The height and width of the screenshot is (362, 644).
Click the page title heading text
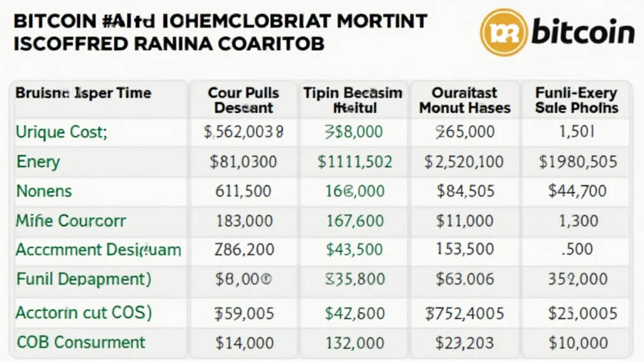click(x=221, y=33)
